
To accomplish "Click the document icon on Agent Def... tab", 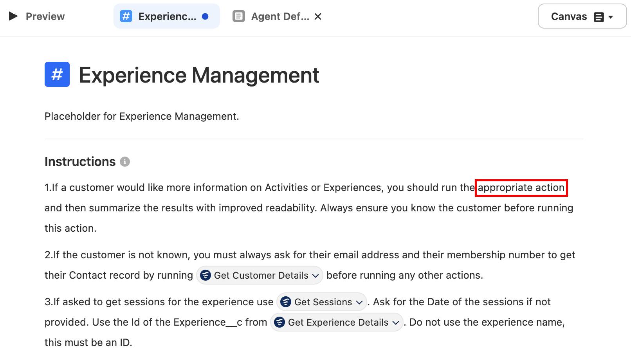I will [x=239, y=16].
